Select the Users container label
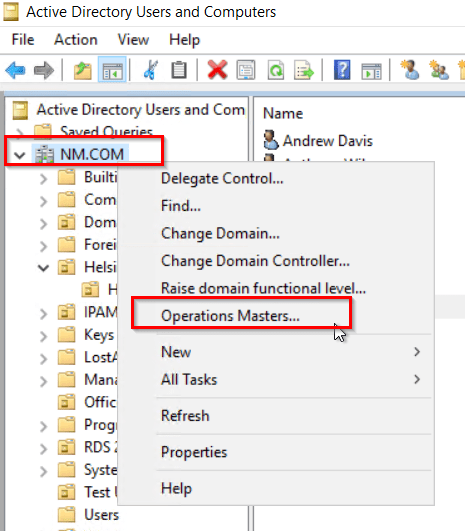Screen dimensions: 465x531 [x=102, y=515]
